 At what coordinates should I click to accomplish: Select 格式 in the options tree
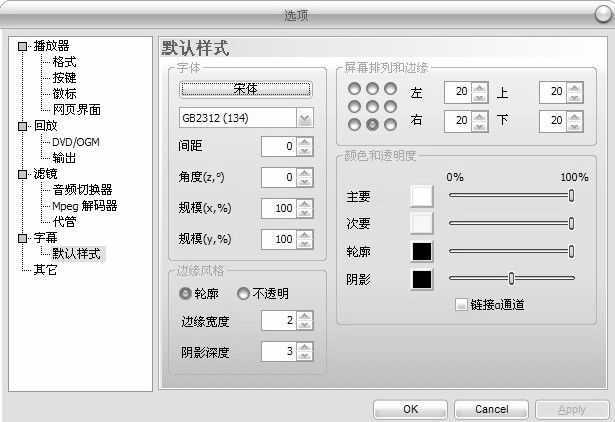[65, 61]
